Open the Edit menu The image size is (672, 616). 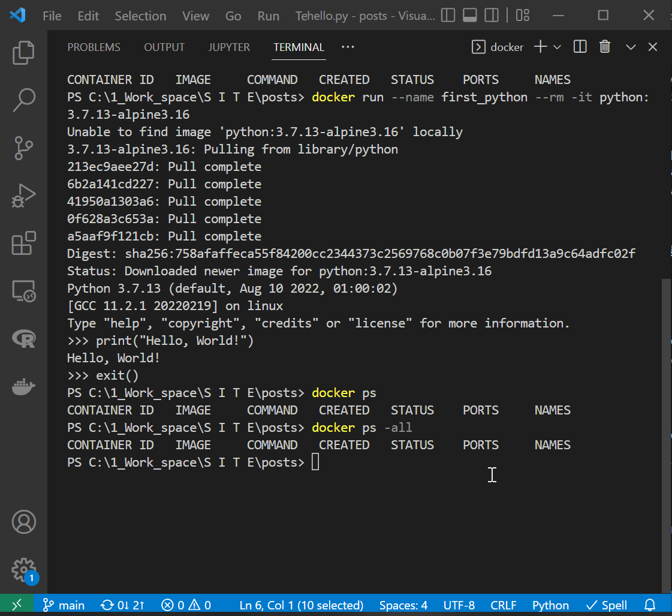(88, 16)
